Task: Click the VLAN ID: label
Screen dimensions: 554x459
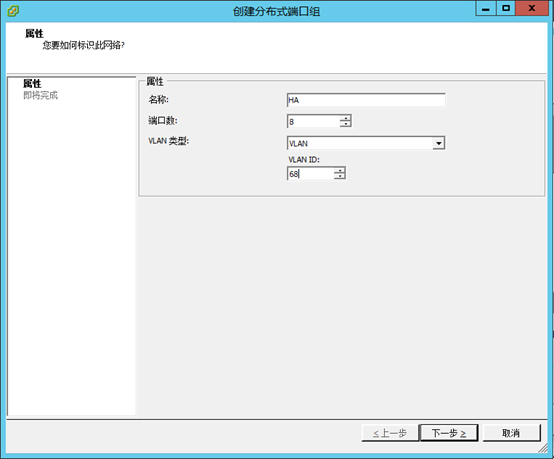Action: pyautogui.click(x=304, y=160)
